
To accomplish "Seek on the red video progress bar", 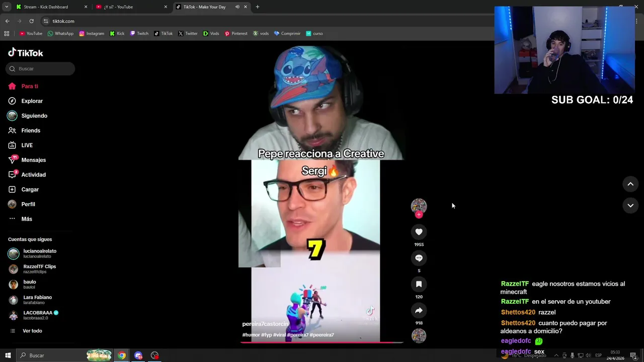I will [x=321, y=342].
